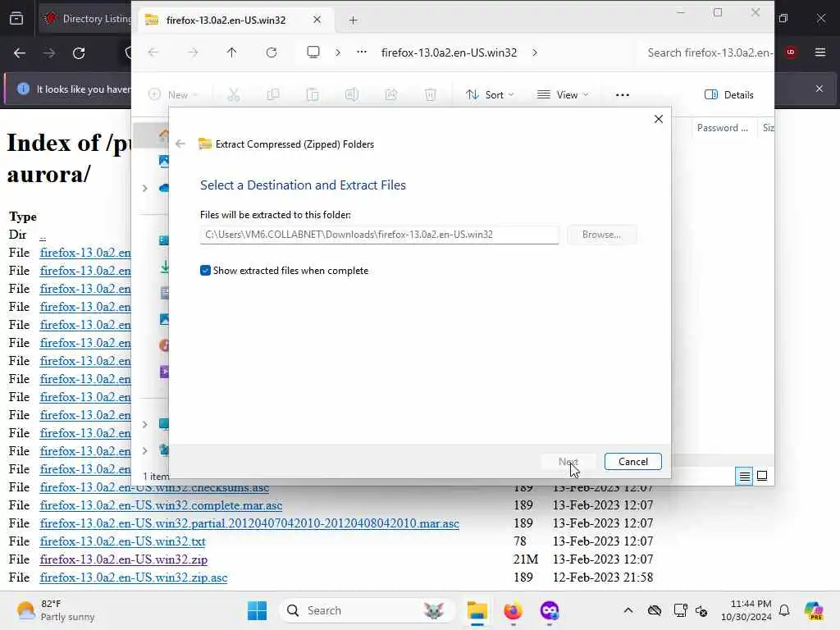Refresh the File Explorer folder view
Viewport: 840px width, 630px height.
[x=272, y=52]
